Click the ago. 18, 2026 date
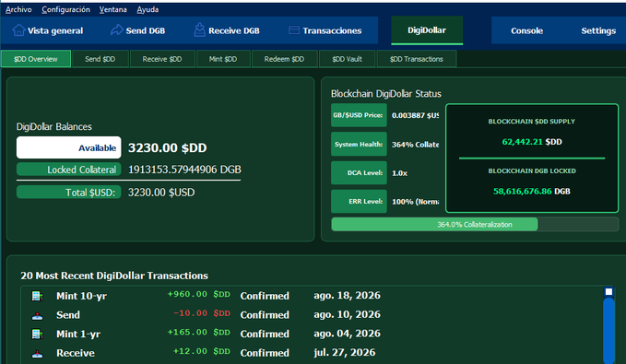Screen dimensions: 626x364 (347, 296)
